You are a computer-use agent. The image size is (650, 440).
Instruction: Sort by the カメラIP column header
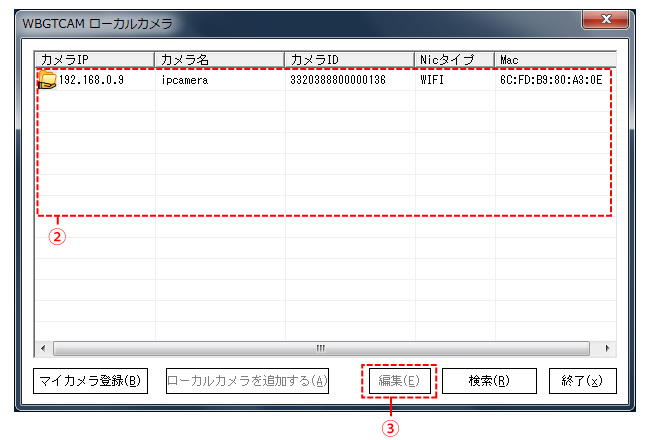[95, 60]
